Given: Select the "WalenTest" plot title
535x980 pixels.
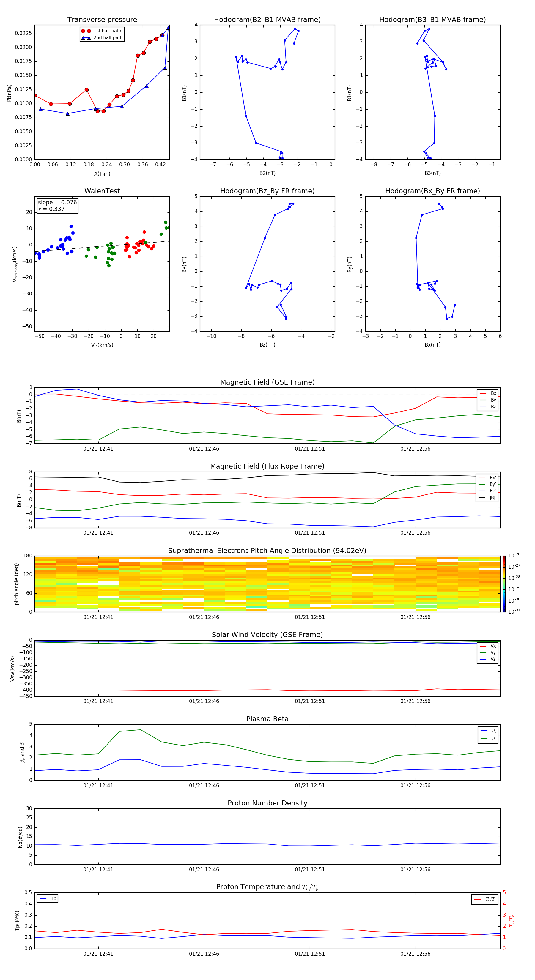Looking at the screenshot, I should click(x=102, y=191).
